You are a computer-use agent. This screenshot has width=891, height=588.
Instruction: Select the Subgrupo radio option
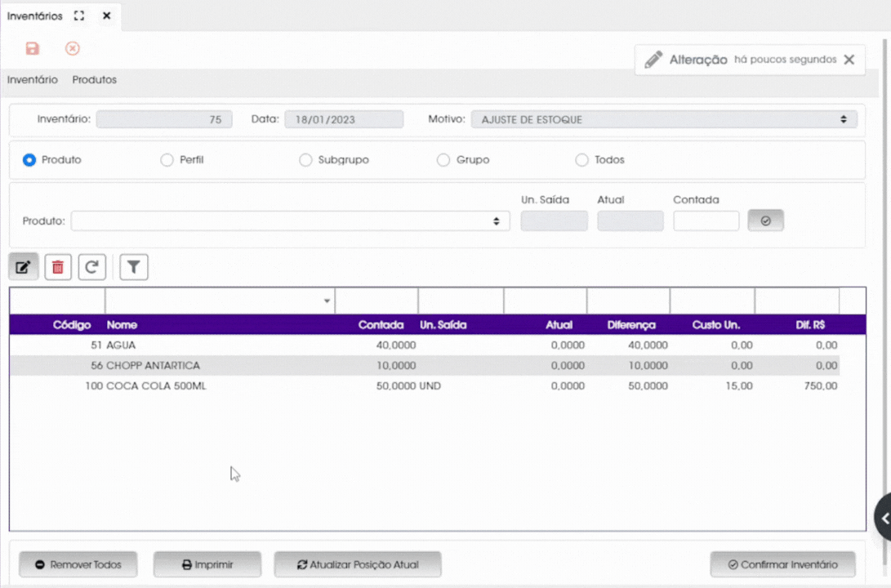(305, 160)
